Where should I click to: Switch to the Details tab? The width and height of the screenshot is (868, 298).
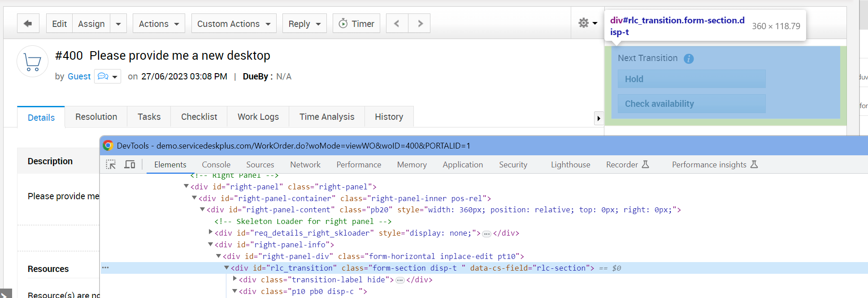click(41, 117)
